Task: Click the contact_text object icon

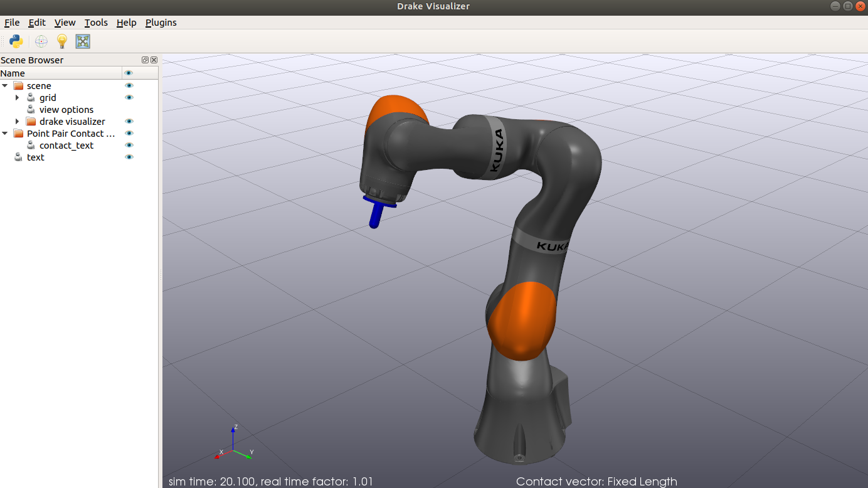Action: [x=31, y=146]
